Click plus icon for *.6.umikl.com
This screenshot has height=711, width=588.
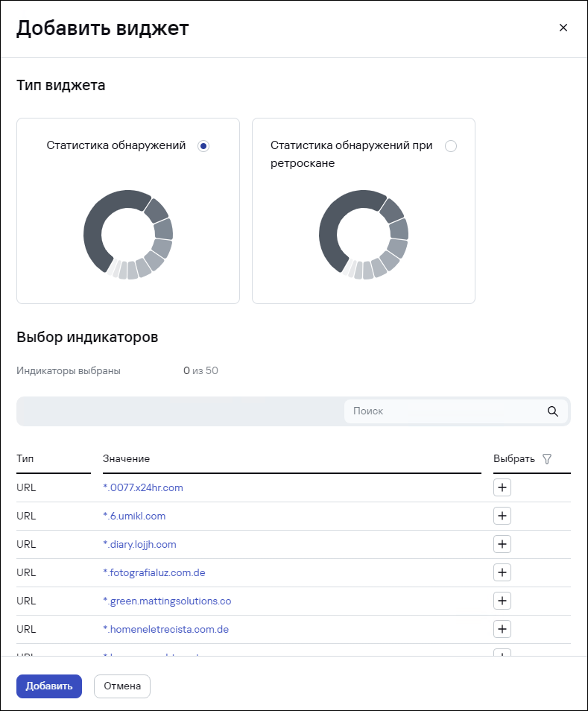[502, 516]
